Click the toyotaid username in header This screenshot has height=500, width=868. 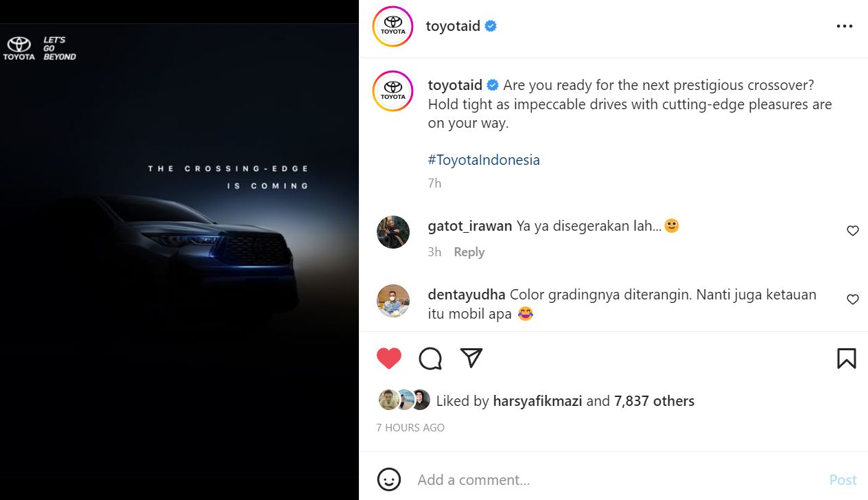coord(453,27)
